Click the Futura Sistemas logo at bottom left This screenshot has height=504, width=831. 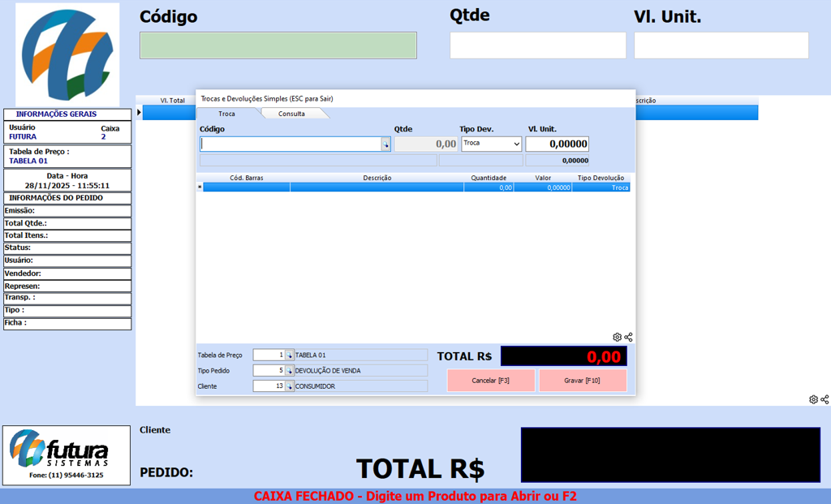[x=67, y=454]
